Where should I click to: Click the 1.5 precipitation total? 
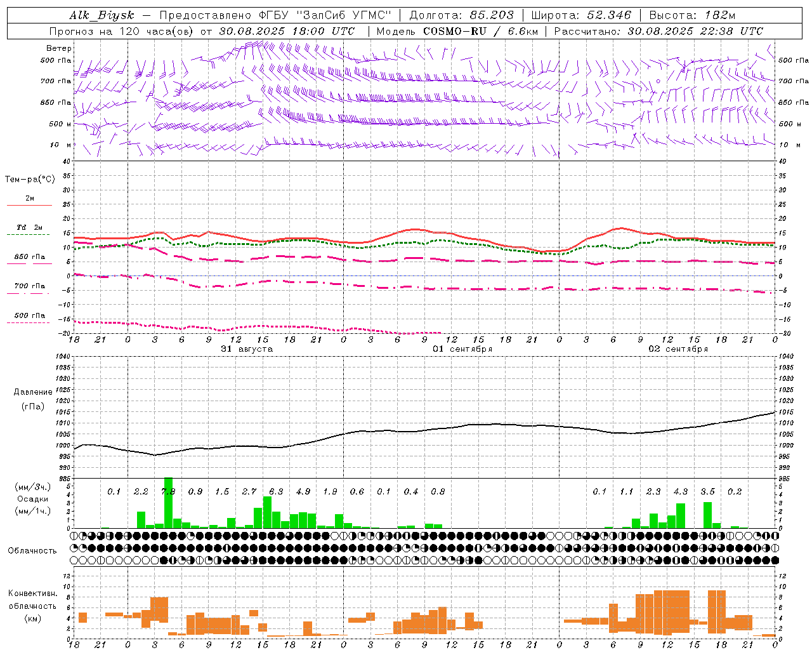pos(222,492)
